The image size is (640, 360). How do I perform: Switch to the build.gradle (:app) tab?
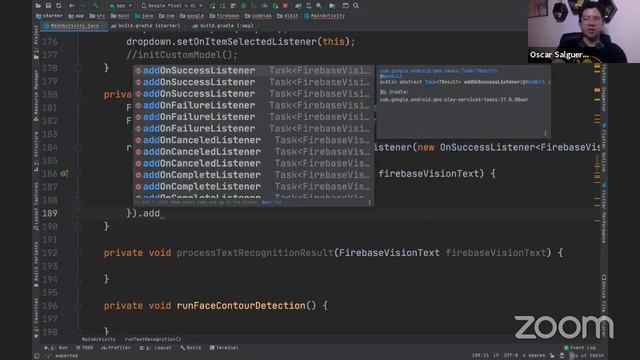223,26
